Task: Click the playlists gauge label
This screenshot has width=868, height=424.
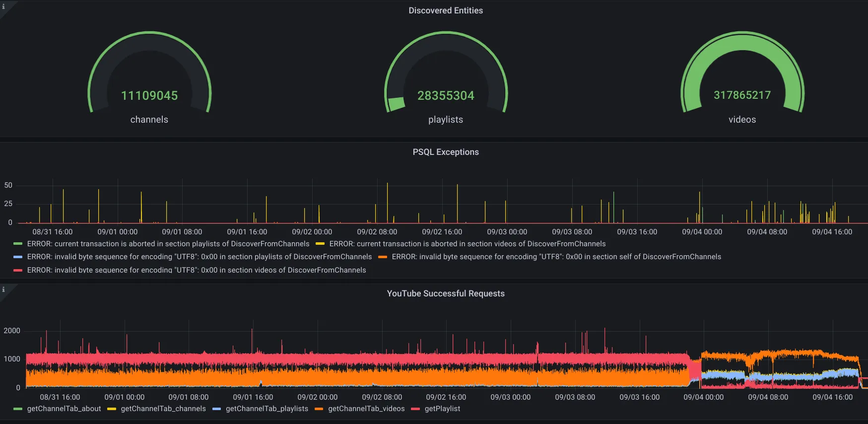Action: point(446,120)
